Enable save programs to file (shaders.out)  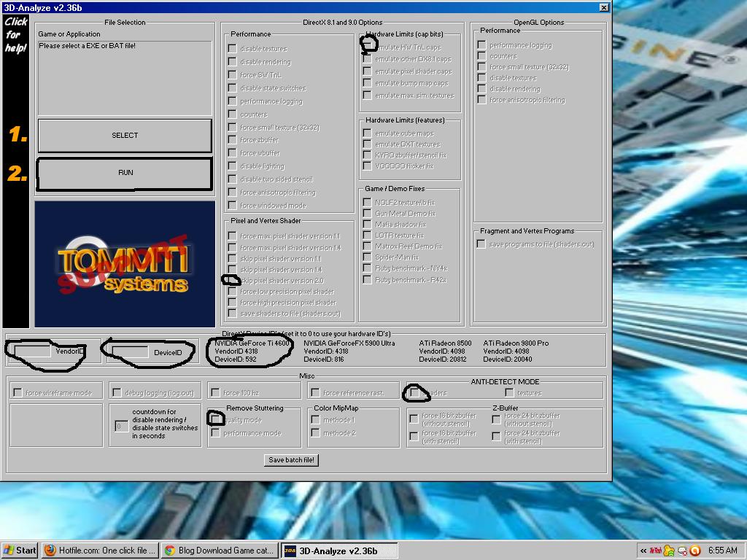481,244
